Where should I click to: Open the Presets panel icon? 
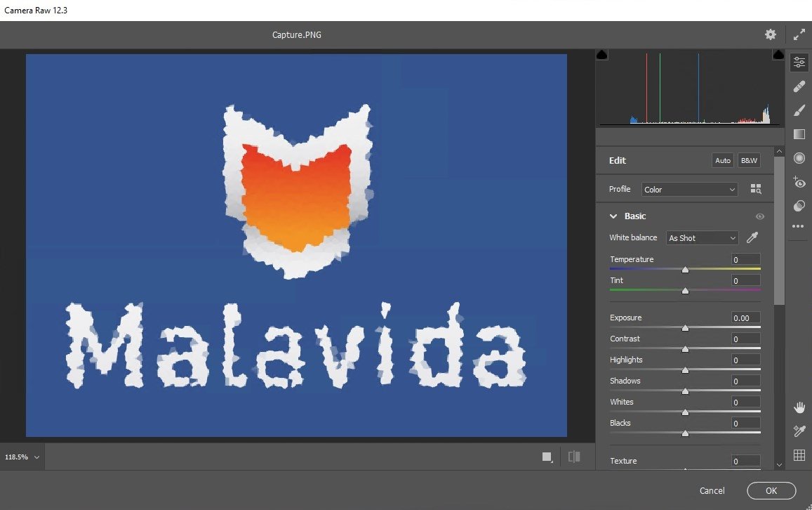click(799, 206)
